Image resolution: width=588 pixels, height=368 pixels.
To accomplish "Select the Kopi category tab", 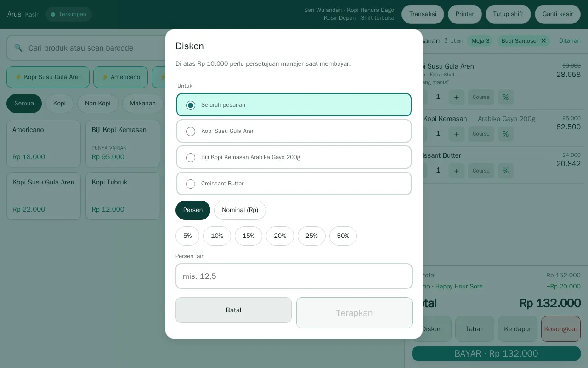I will tap(59, 103).
